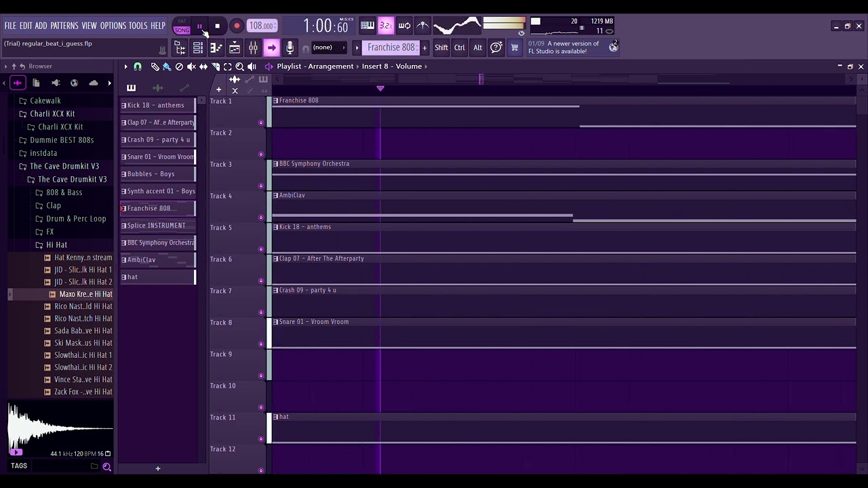The image size is (868, 488).
Task: Open the VIEW menu
Action: [x=90, y=26]
